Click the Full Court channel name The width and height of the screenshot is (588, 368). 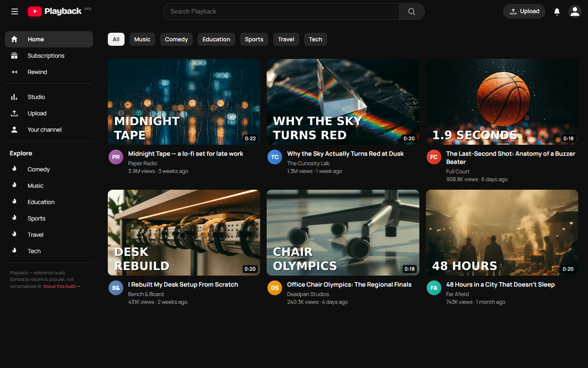pyautogui.click(x=458, y=171)
